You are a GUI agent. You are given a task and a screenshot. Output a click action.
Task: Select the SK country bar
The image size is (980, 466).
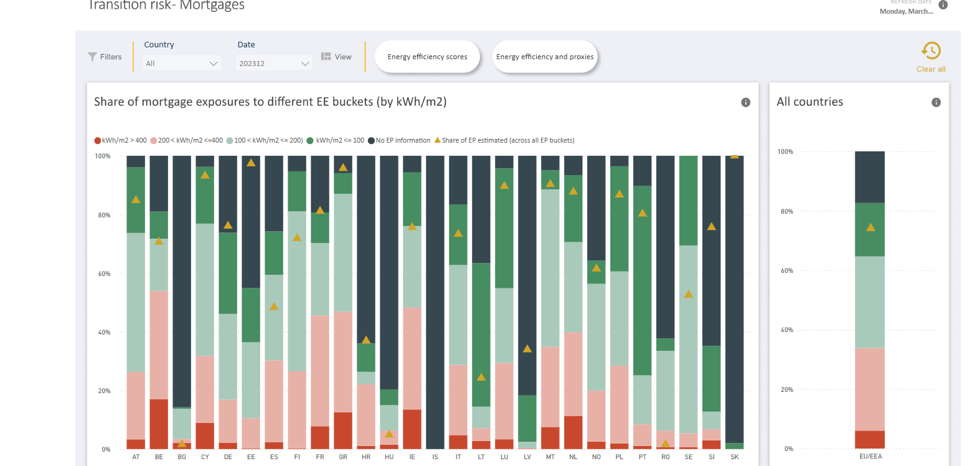coord(735,302)
